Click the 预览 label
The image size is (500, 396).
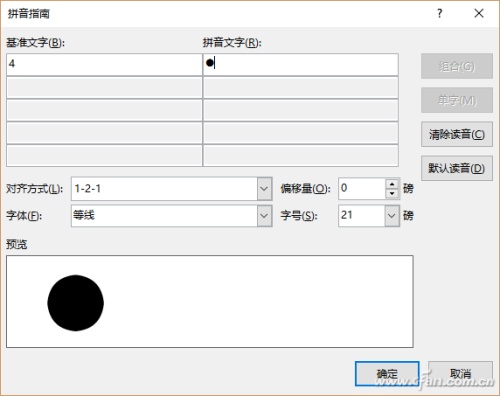[17, 245]
